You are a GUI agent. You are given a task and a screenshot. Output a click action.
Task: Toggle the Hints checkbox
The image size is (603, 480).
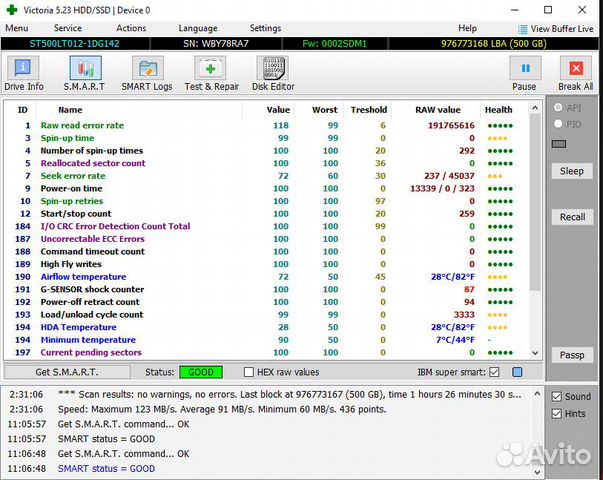(x=556, y=414)
